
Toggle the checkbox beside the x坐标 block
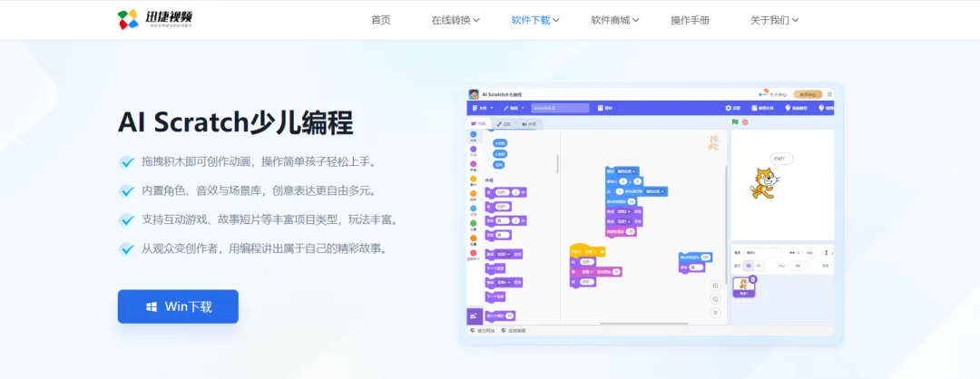click(488, 142)
